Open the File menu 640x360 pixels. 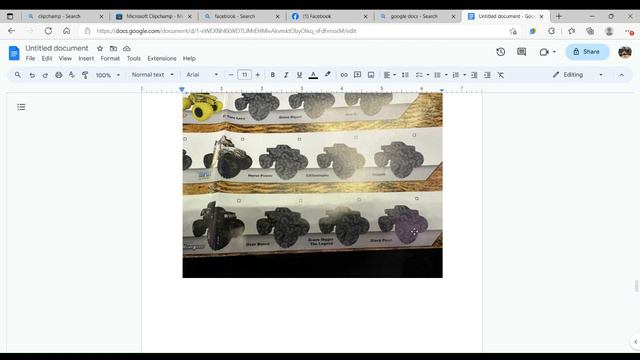(30, 59)
